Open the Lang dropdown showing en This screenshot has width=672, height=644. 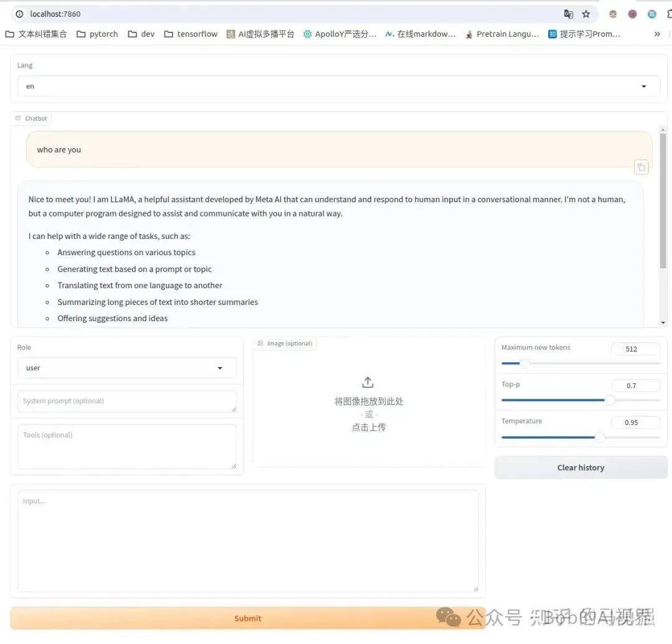338,86
